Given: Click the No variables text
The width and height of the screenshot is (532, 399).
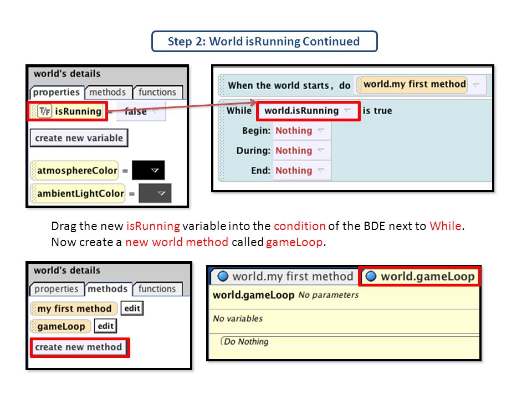Looking at the screenshot, I should click(x=238, y=319).
